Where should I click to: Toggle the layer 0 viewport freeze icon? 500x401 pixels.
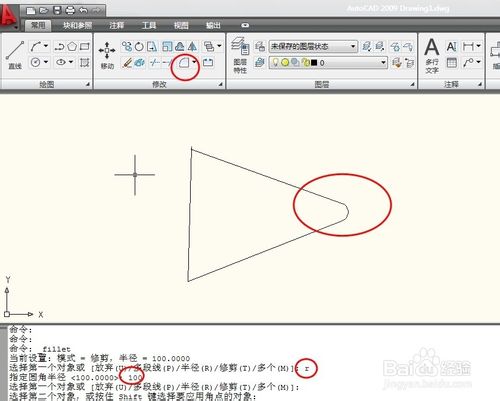(x=295, y=63)
